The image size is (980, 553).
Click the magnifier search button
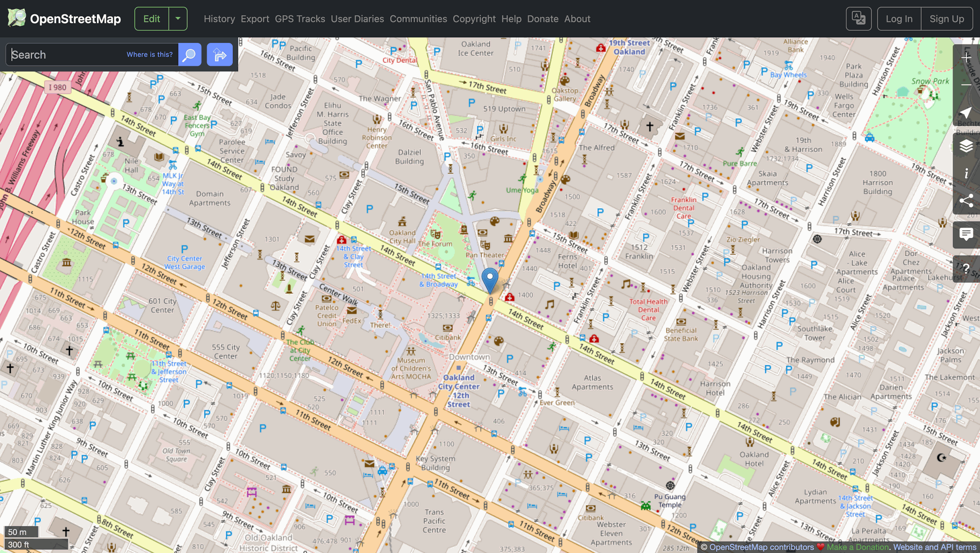(189, 55)
